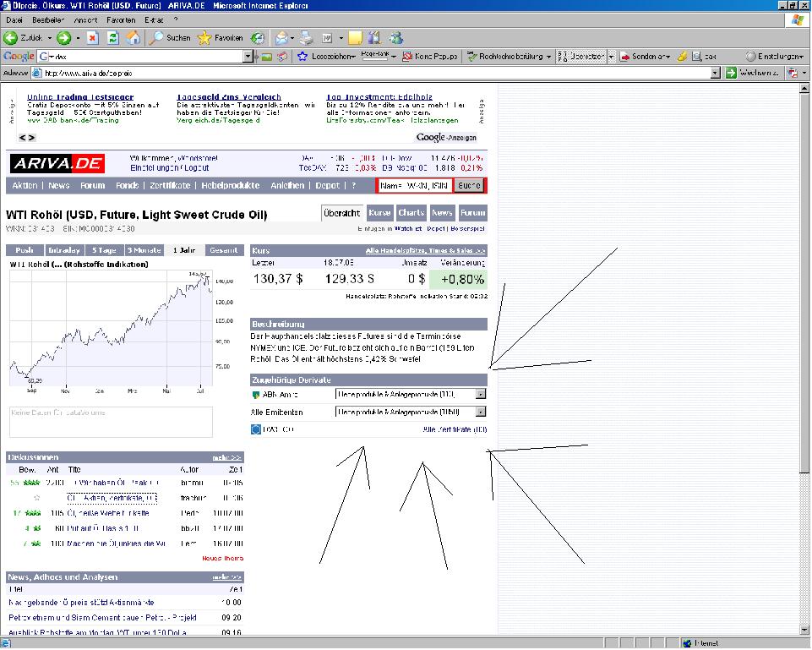
Task: Open the Einstellungen settings menu
Action: coord(774,57)
